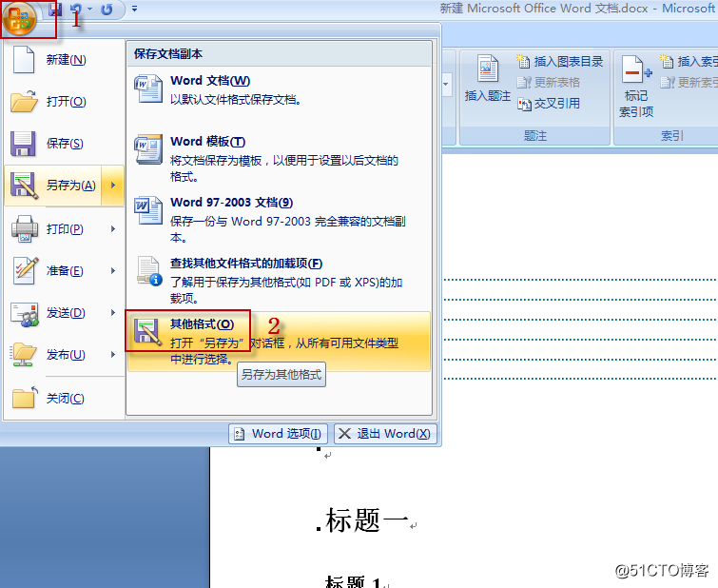This screenshot has width=718, height=588.
Task: Click the 退出 Word(X) button
Action: pos(385,434)
